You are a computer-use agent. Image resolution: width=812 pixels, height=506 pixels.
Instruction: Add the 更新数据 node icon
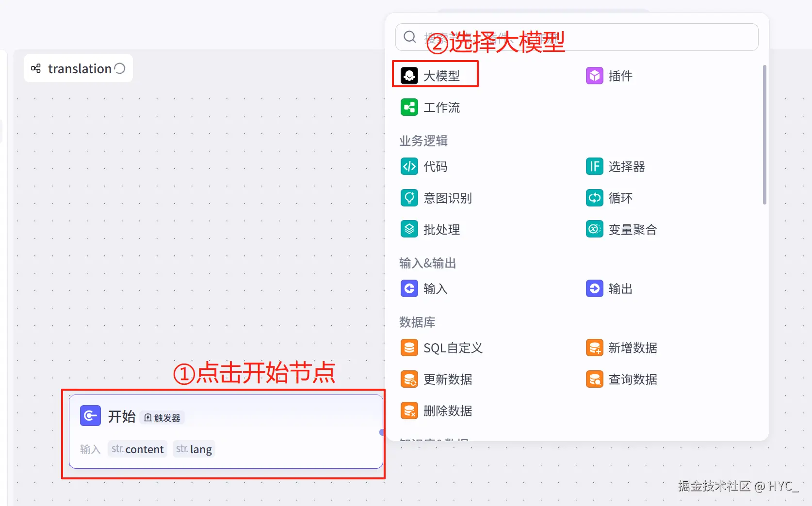(x=409, y=379)
